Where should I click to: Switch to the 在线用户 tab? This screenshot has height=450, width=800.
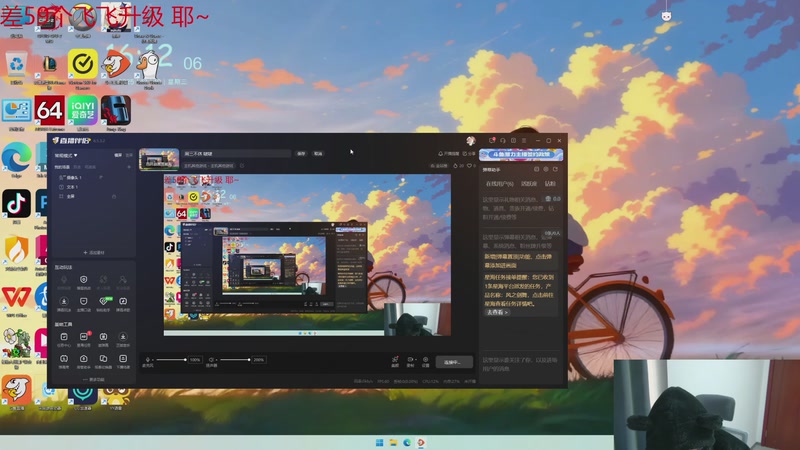499,184
